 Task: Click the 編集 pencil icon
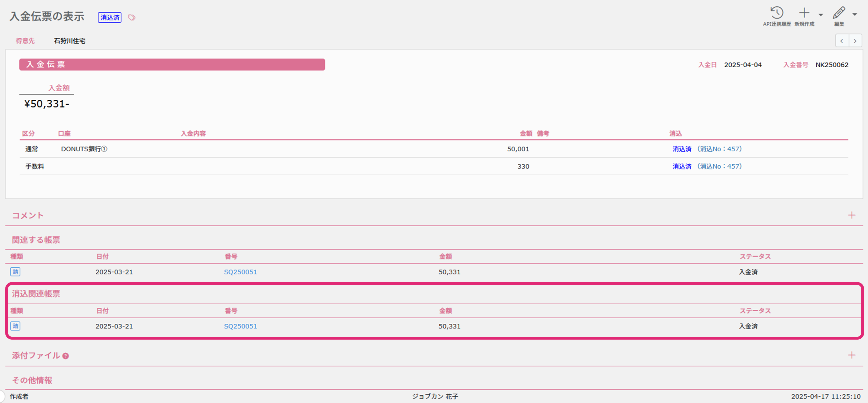(839, 13)
